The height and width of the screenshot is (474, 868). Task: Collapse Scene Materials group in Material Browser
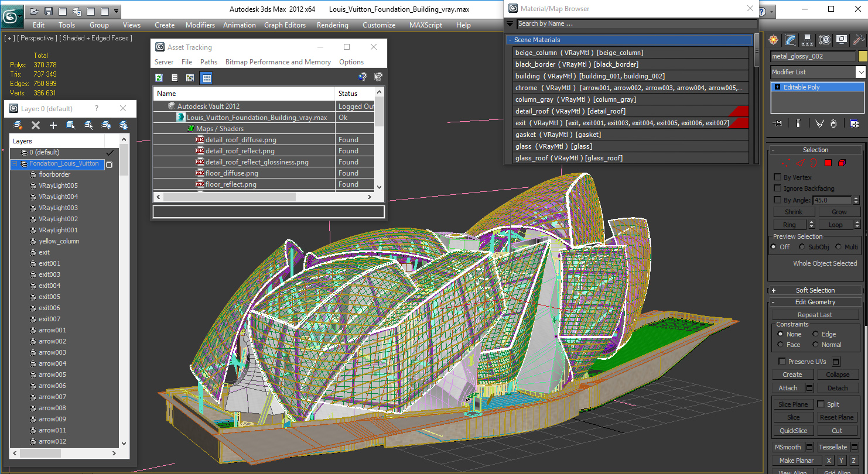pos(510,40)
